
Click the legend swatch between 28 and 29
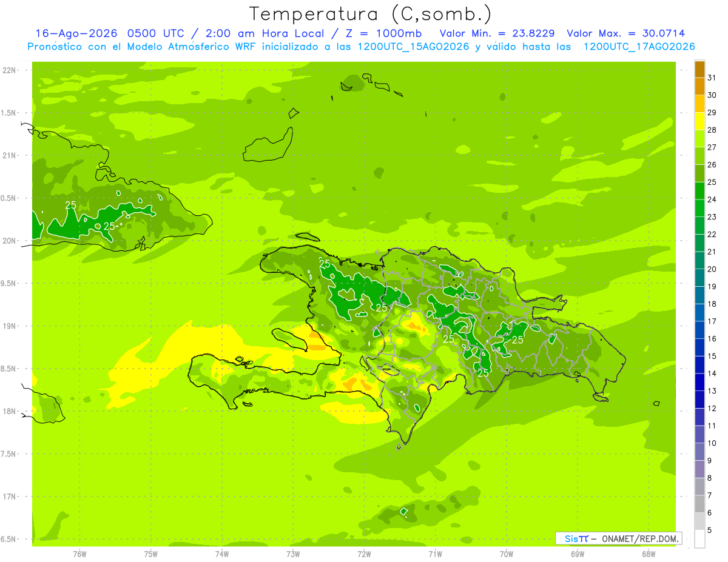pos(699,121)
